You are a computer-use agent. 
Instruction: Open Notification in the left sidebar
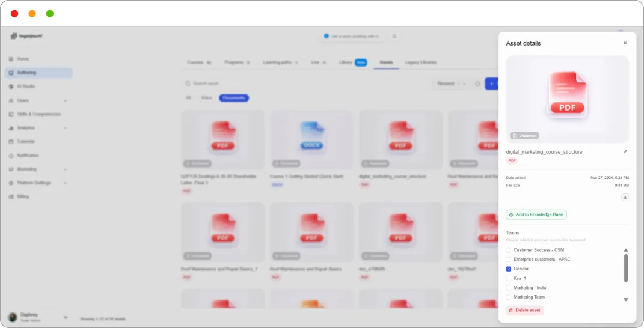(28, 156)
